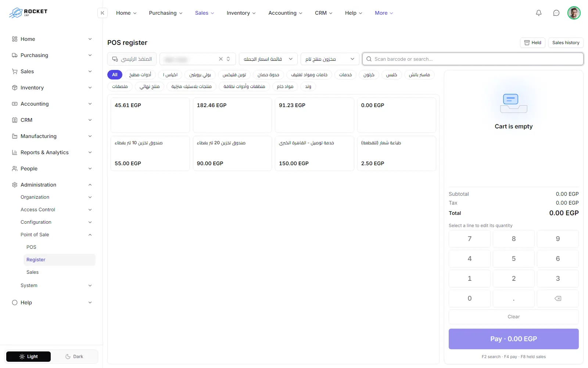The image size is (588, 368).
Task: Click the CRM icon in sidebar
Action: [x=15, y=120]
